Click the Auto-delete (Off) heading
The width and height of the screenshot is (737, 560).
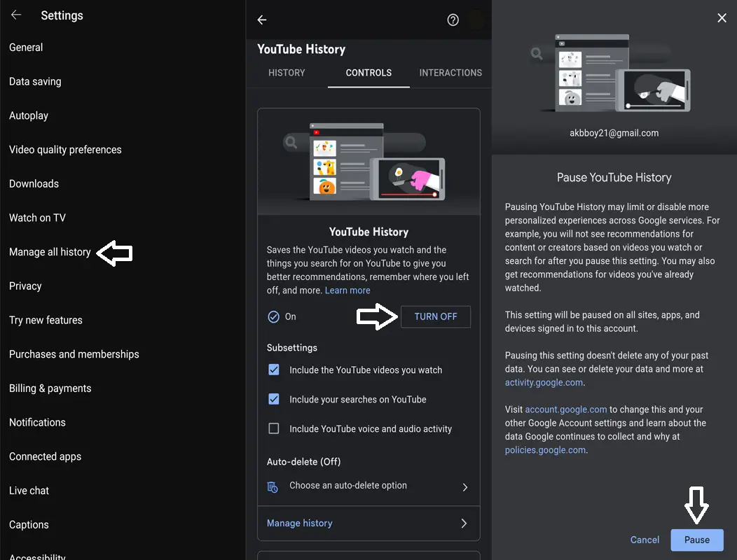(303, 462)
